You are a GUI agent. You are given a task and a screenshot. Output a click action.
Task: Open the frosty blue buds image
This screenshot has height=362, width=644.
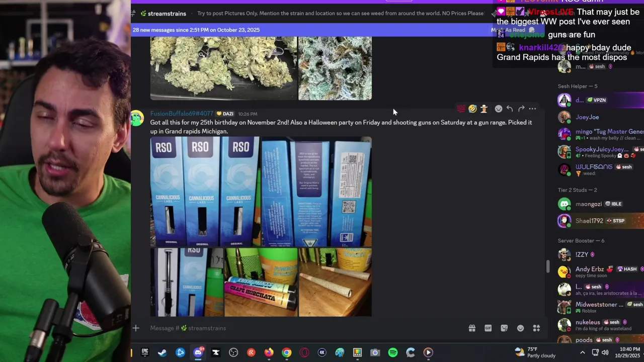(335, 68)
